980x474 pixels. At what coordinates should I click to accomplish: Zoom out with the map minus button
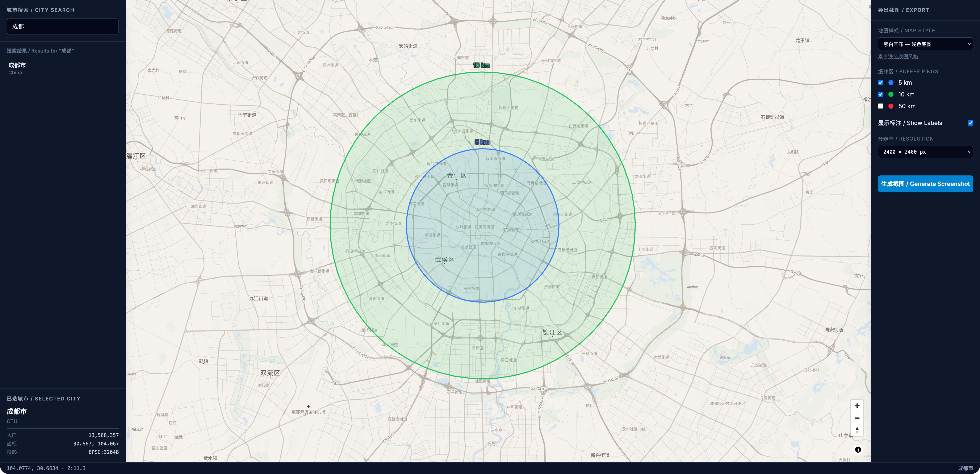[x=857, y=418]
